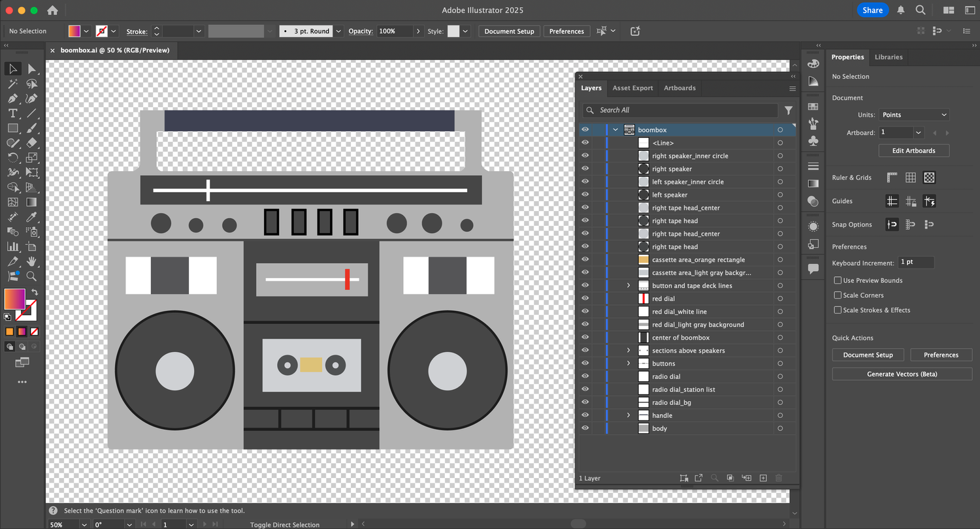This screenshot has width=980, height=529.
Task: Open the Units dropdown showing Points
Action: [x=914, y=115]
